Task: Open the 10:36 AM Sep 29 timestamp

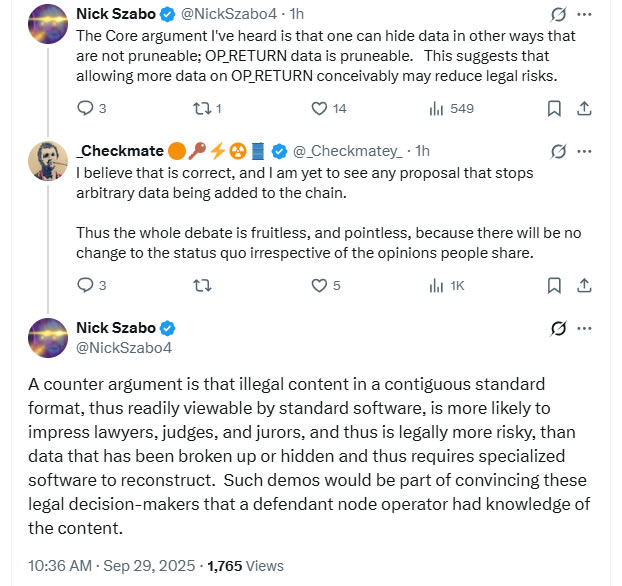Action: (x=102, y=565)
